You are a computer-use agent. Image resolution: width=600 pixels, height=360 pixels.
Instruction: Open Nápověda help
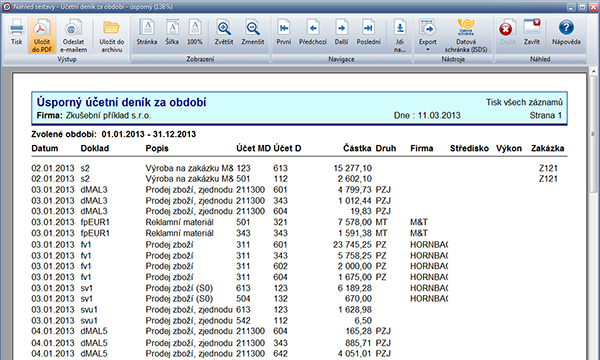(566, 32)
